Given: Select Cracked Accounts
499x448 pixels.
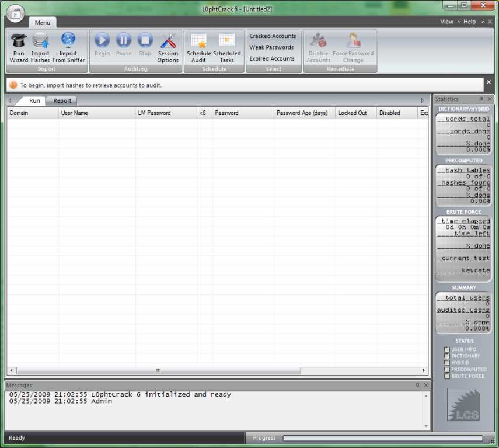Looking at the screenshot, I should [x=273, y=36].
